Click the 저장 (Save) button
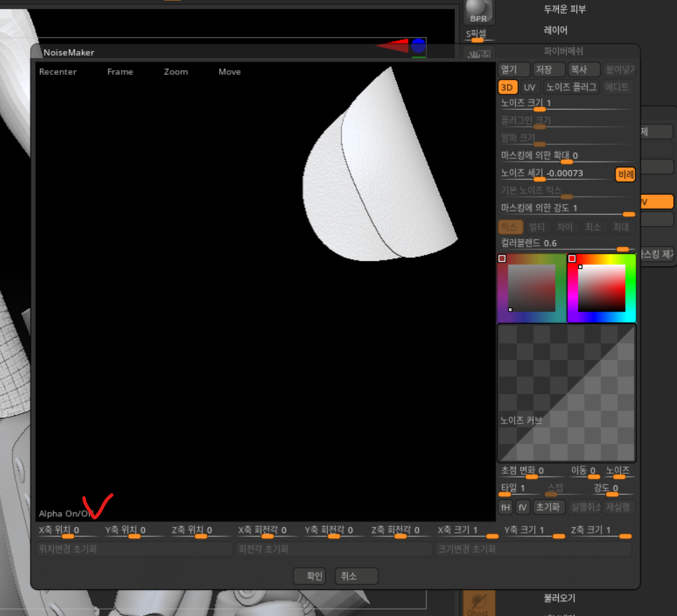 [x=548, y=69]
